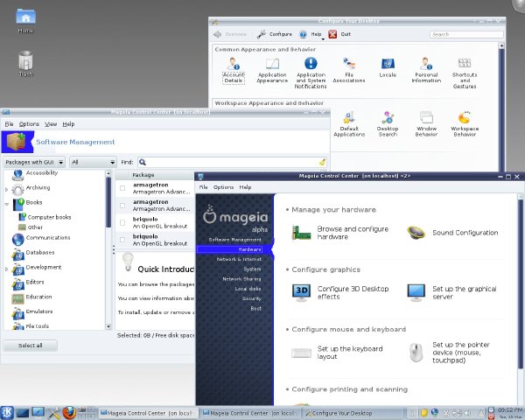Screen dimensions: 525x420
Task: Click the clear search broom icon in Find field
Action: [x=322, y=162]
